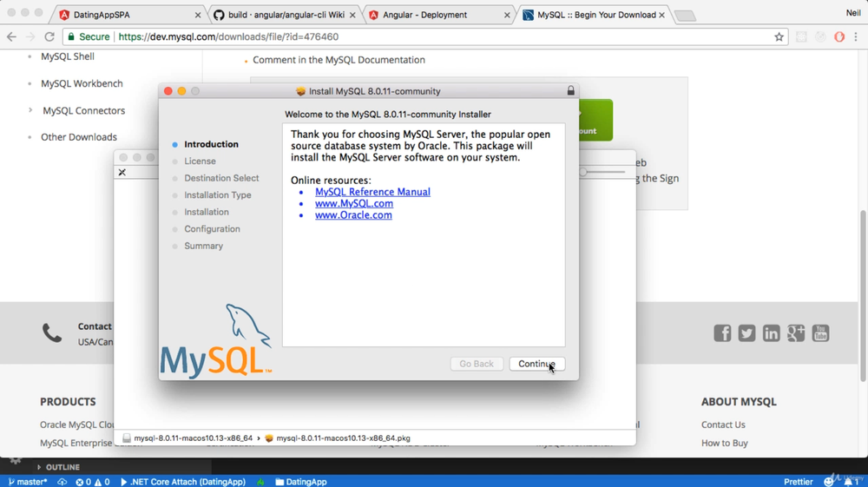Open the Contact Us footer link
The image size is (868, 487).
[723, 425]
